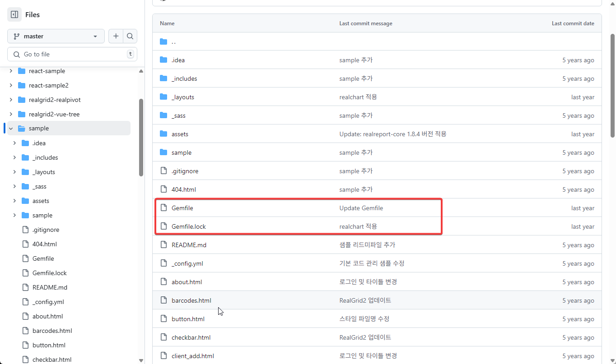Focus the Go to file input
616x364 pixels.
pos(72,54)
